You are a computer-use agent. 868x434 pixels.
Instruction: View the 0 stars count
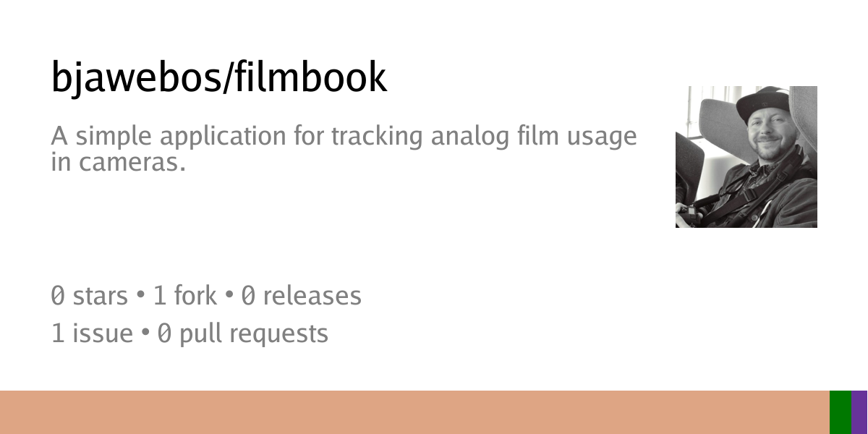tap(89, 296)
